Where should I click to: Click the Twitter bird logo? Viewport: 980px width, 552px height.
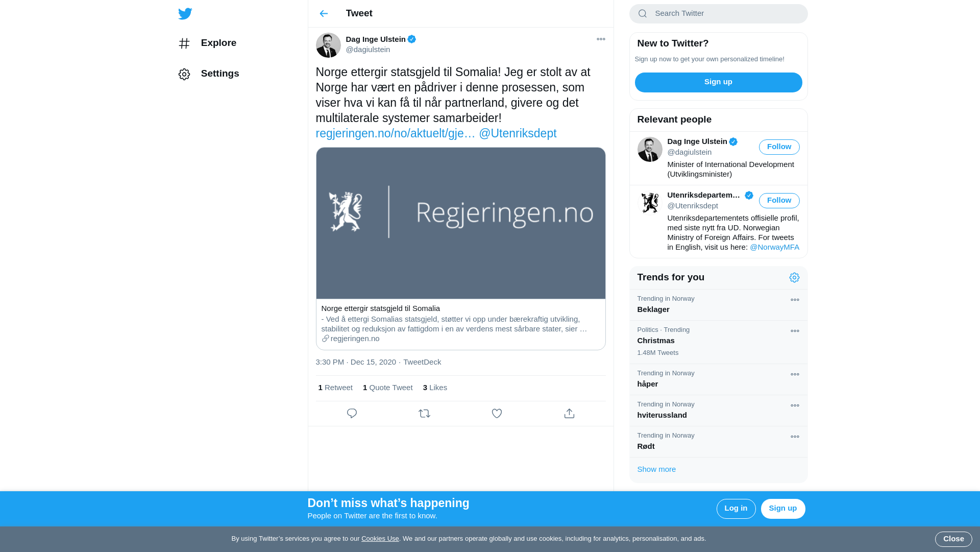185,14
